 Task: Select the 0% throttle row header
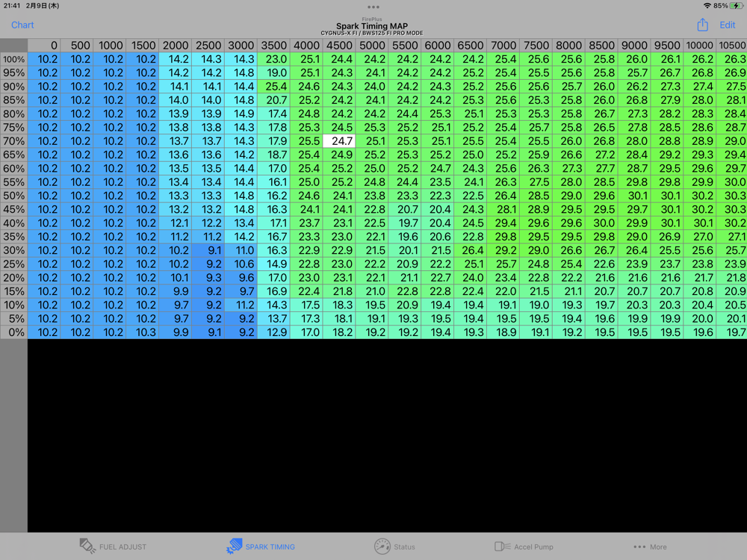click(x=13, y=332)
